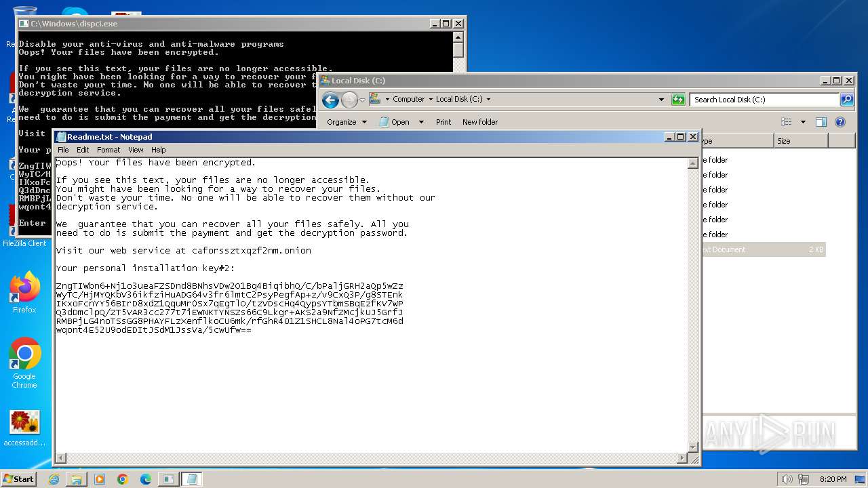Open the Firefox desktop shortcut
868x488 pixels.
pos(24,293)
